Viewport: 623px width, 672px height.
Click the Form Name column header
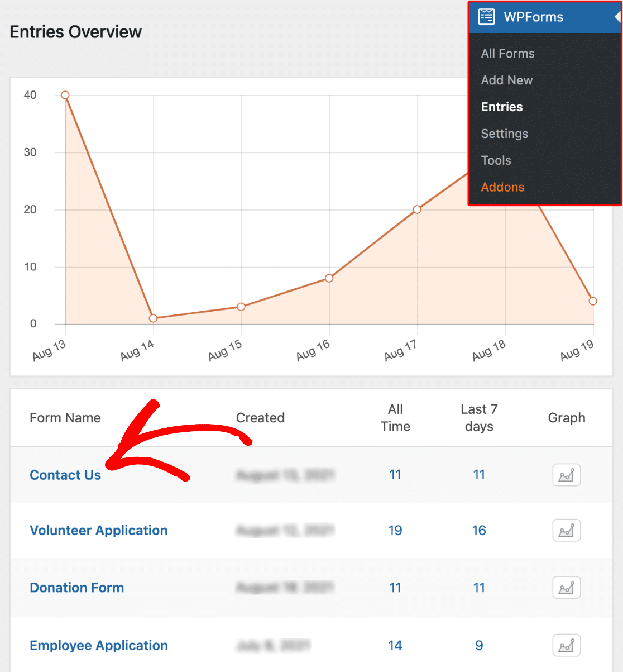pos(65,418)
